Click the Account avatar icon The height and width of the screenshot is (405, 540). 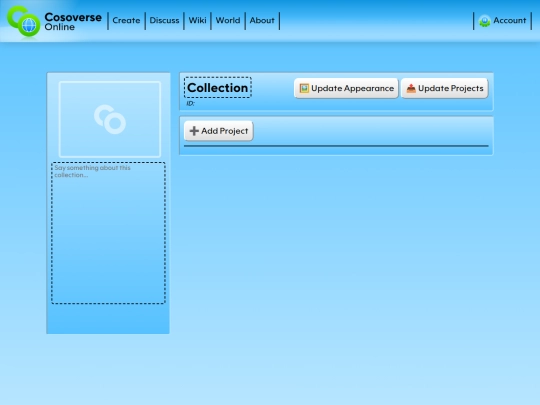485,21
